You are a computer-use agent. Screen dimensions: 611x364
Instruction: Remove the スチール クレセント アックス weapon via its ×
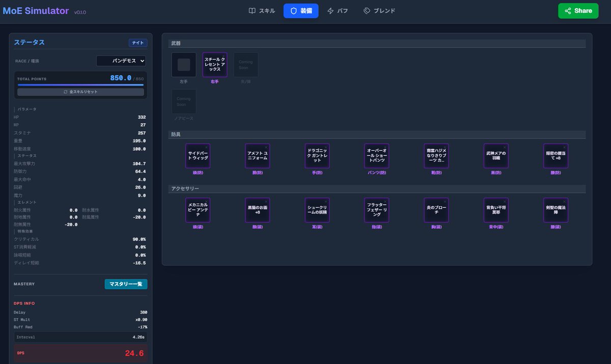[x=223, y=56]
